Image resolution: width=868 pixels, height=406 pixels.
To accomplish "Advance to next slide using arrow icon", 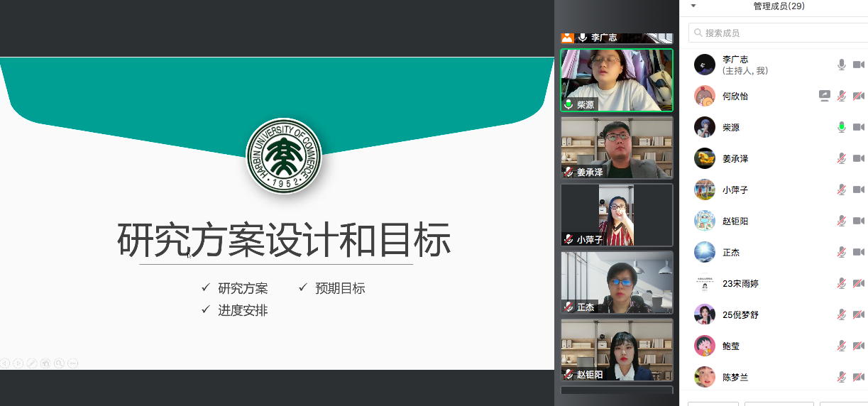I will point(18,363).
